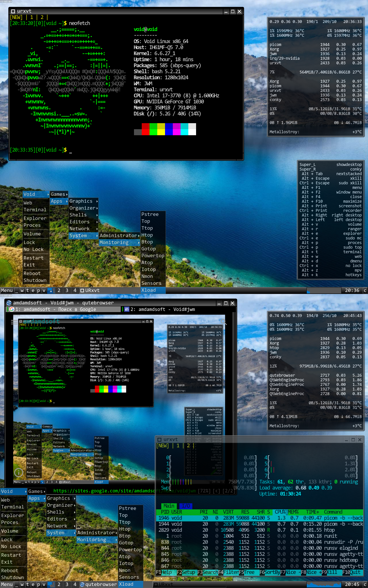Click the cyan color block in the large neofetch output
The height and width of the screenshot is (588, 368).
click(184, 129)
